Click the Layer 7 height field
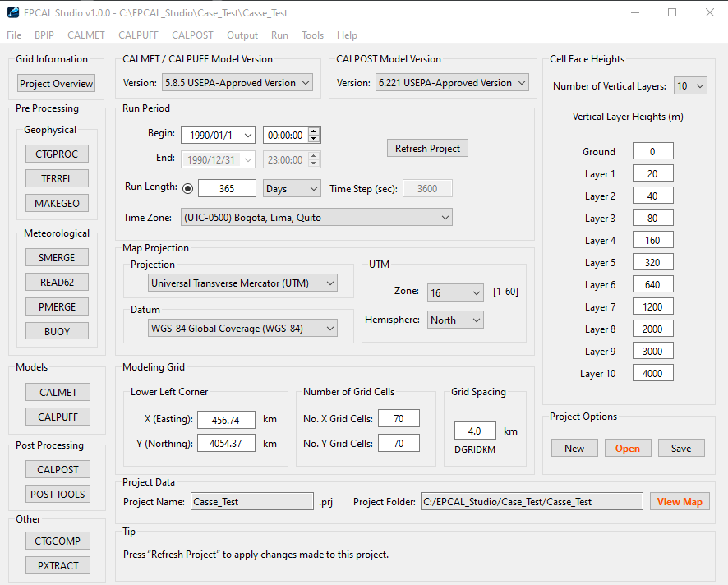This screenshot has width=728, height=585. click(652, 307)
